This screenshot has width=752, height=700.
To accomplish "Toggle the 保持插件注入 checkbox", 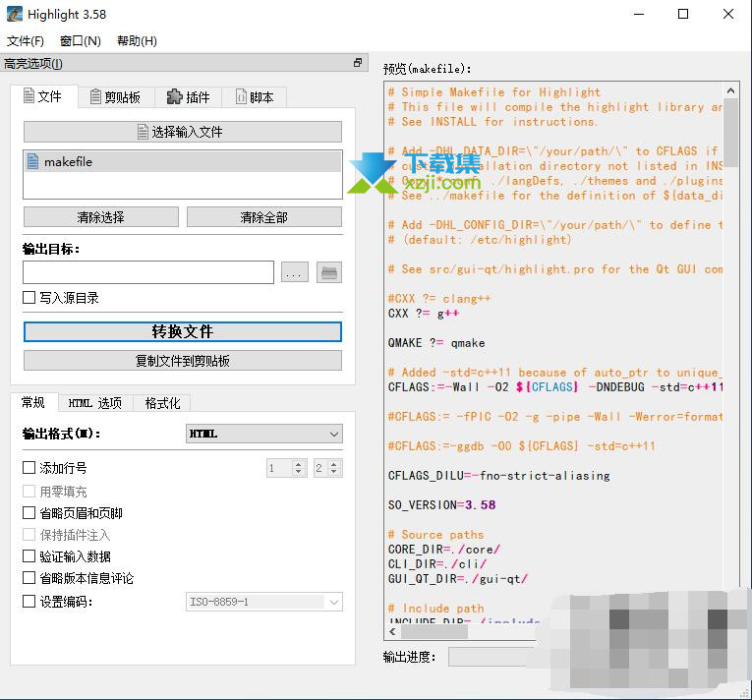I will click(x=29, y=535).
